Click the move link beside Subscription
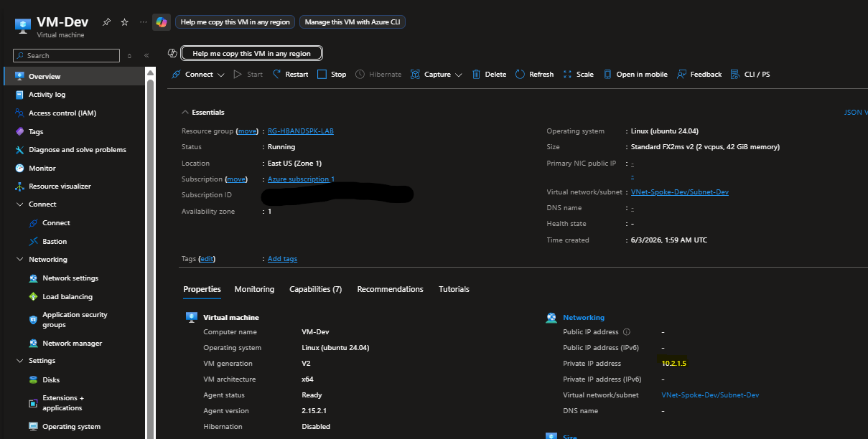The image size is (868, 439). click(236, 179)
